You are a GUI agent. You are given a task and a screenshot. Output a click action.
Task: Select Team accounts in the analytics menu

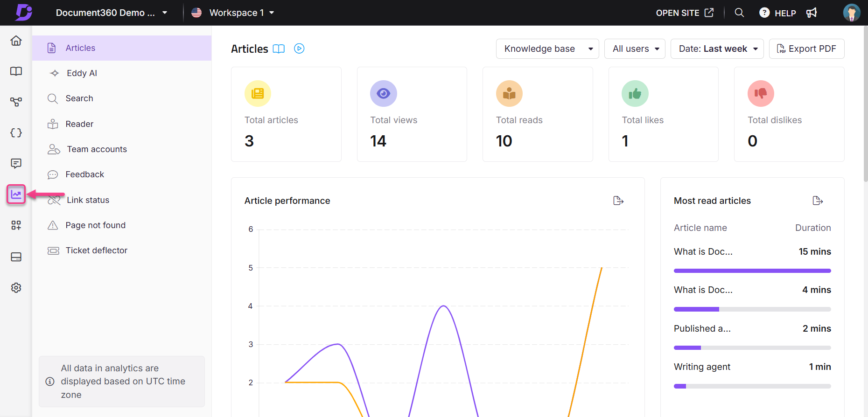click(122, 149)
